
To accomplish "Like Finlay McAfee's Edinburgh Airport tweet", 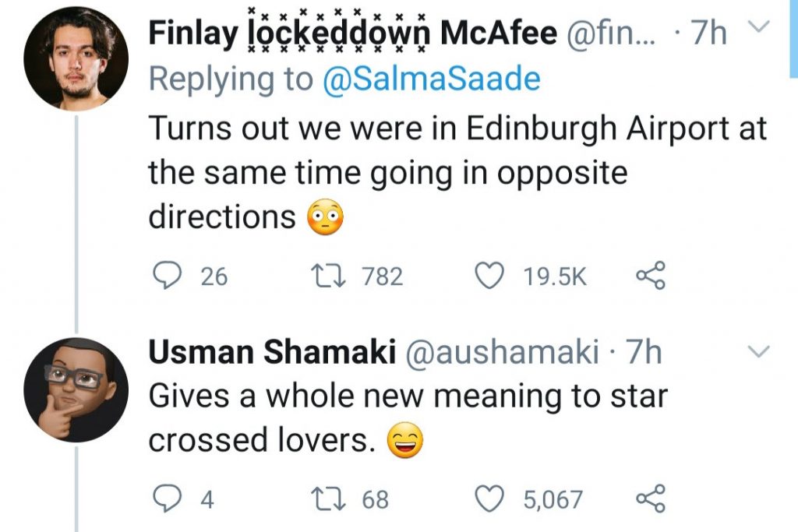I will pos(489,277).
